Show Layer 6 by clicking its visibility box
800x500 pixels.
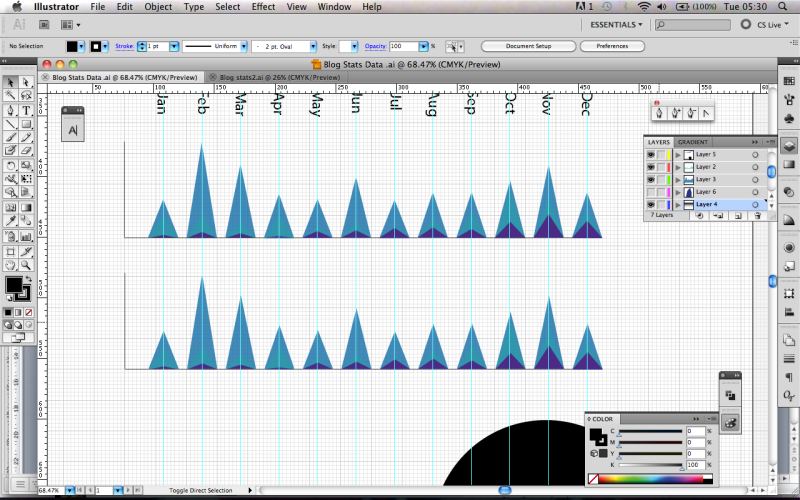point(651,192)
